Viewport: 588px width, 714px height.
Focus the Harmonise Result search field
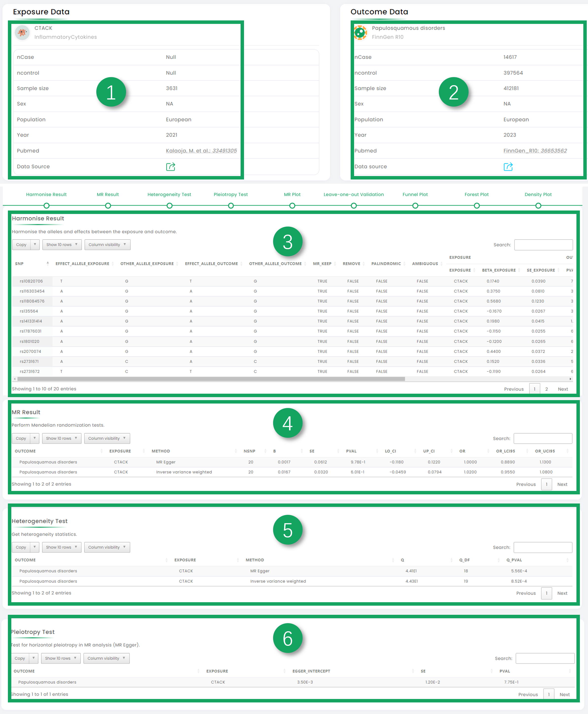click(543, 245)
